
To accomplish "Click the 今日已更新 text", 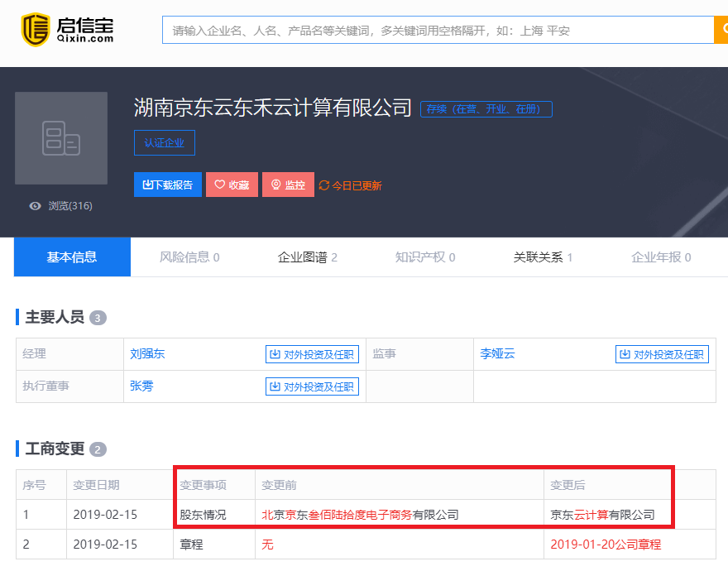I will [357, 186].
